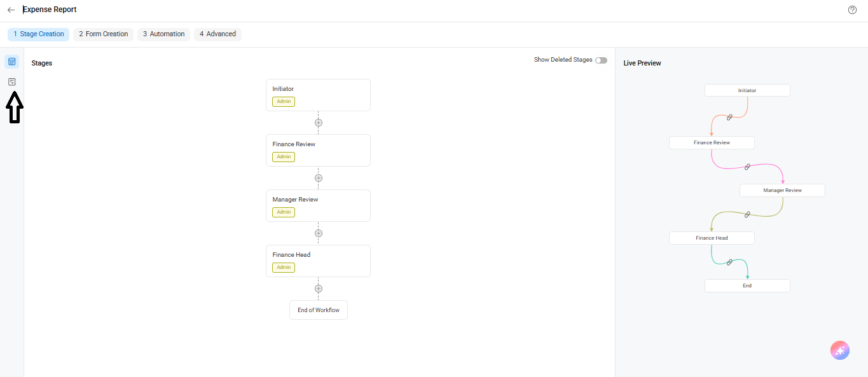This screenshot has width=868, height=377.
Task: Open the Initiator stage card
Action: point(318,95)
